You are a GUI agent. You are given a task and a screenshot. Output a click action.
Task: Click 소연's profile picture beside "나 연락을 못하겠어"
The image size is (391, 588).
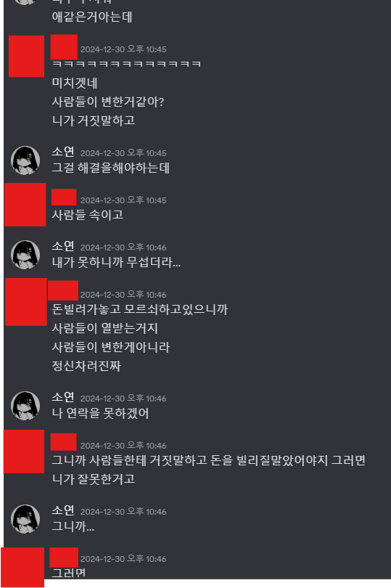pyautogui.click(x=25, y=406)
